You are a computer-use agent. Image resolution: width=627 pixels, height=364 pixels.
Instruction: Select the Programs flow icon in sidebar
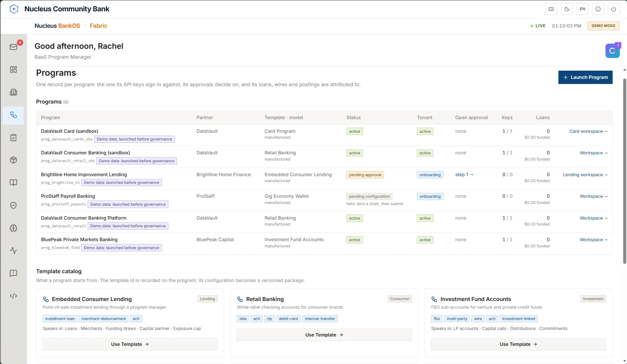click(x=13, y=115)
